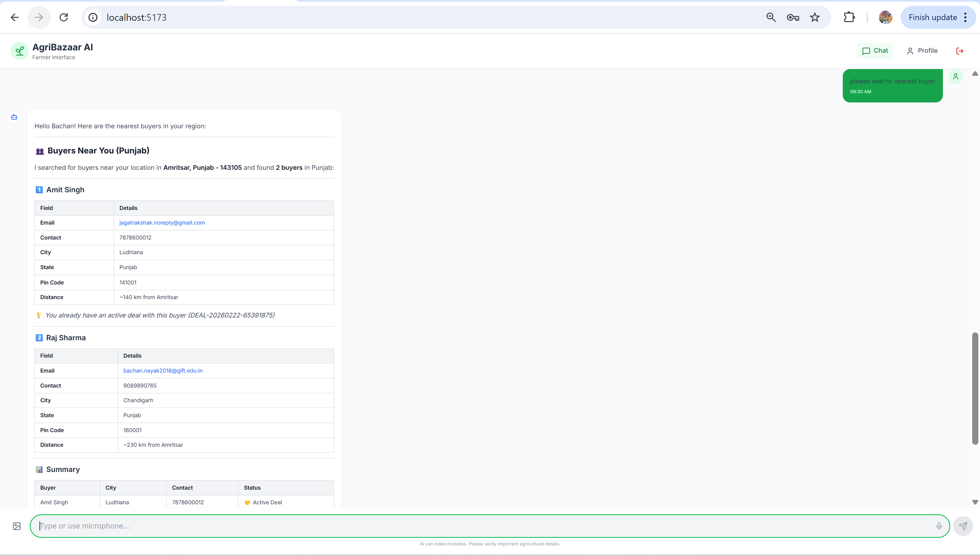Click the chat scrollbar up arrow
The height and width of the screenshot is (556, 980).
[975, 74]
